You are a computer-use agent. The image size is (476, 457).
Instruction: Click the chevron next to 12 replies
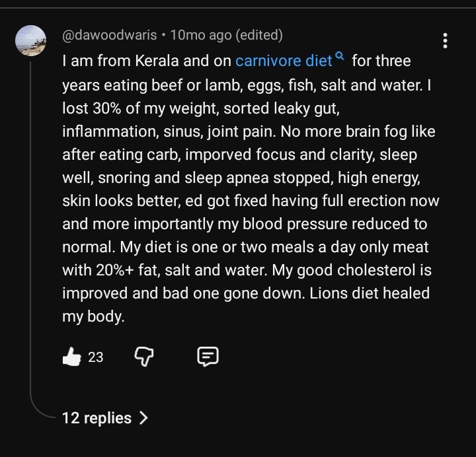click(x=143, y=418)
